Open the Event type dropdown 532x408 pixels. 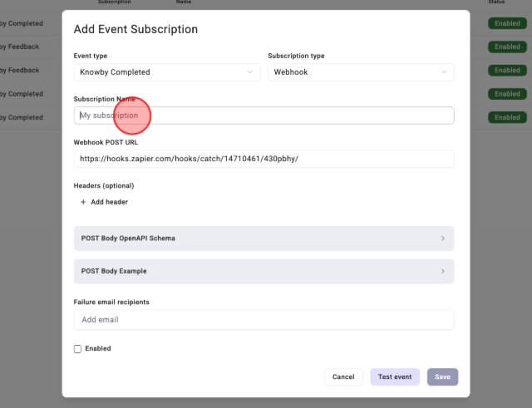point(167,72)
